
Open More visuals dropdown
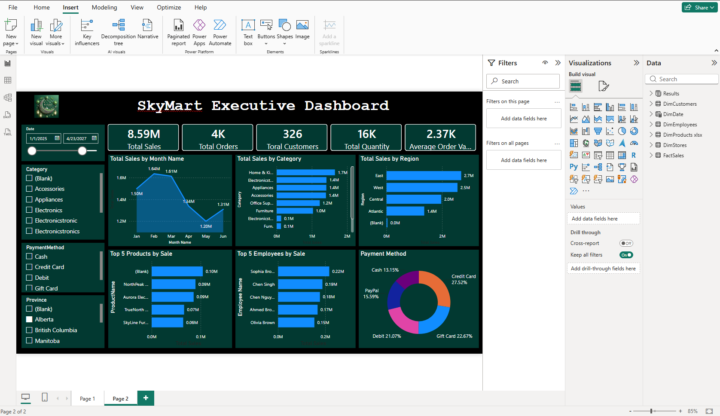click(x=56, y=32)
